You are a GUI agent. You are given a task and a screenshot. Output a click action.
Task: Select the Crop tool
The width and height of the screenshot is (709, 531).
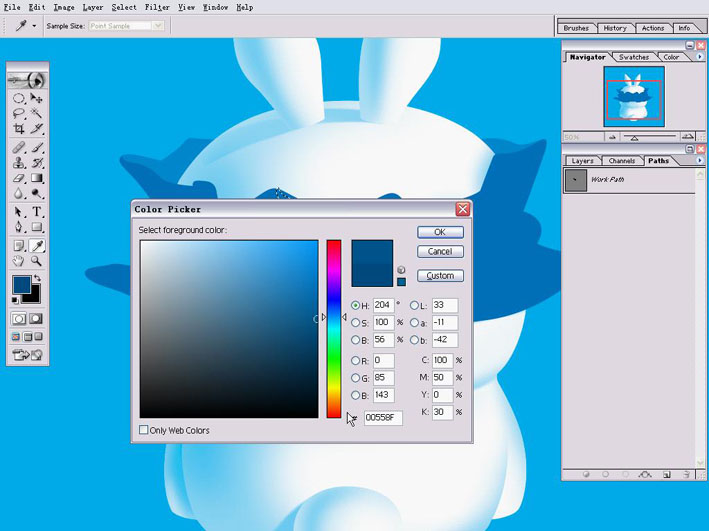[x=19, y=128]
